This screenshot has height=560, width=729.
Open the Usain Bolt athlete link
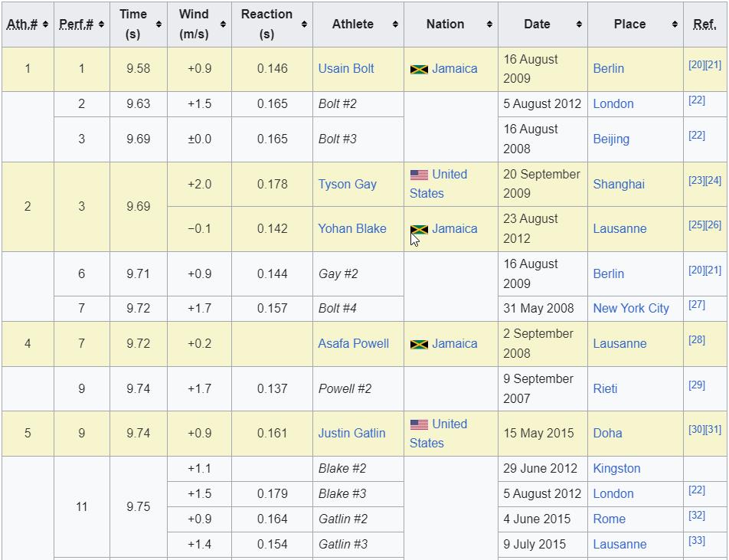(x=346, y=69)
